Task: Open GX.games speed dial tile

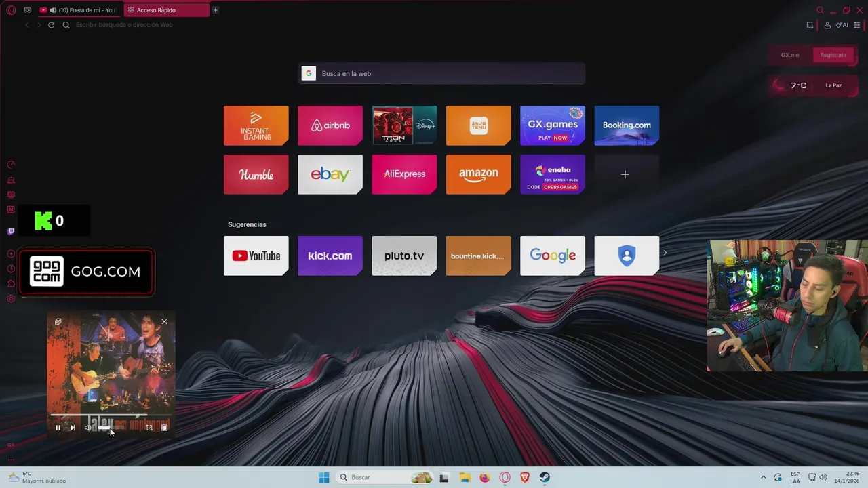Action: tap(553, 125)
